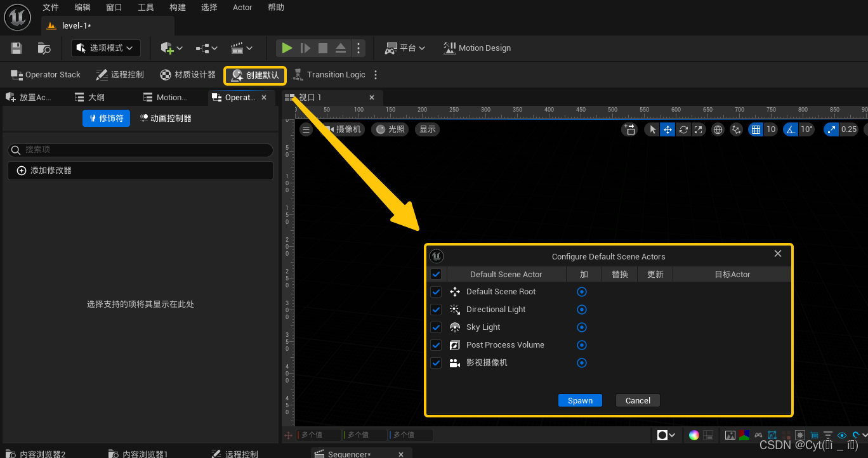Open the 文件 menu

coord(51,8)
